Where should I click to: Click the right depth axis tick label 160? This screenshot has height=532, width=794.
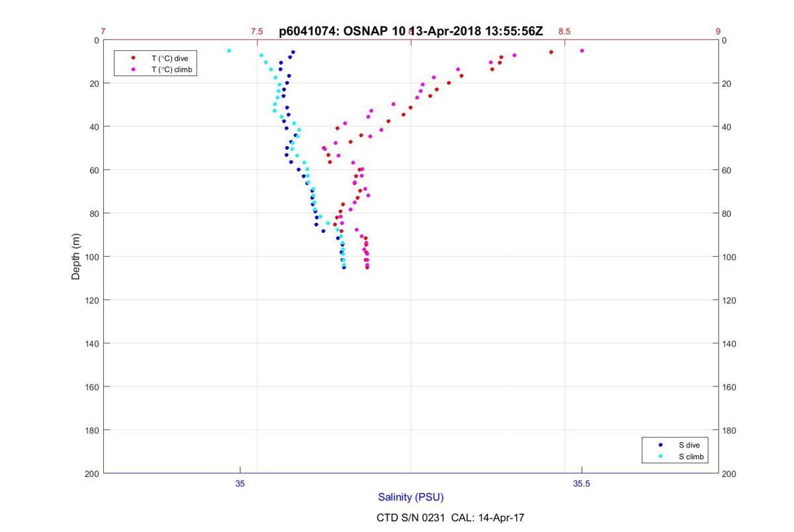[x=729, y=387]
